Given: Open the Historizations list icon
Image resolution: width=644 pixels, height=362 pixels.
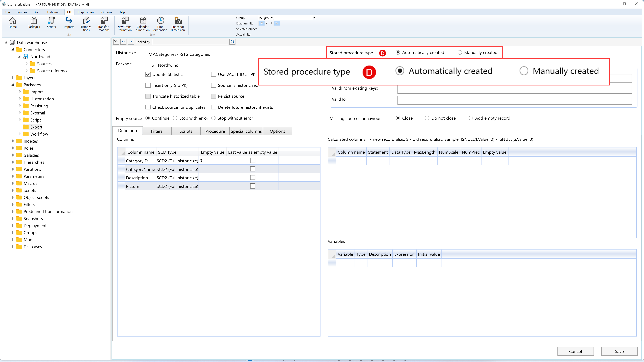Looking at the screenshot, I should (x=86, y=24).
